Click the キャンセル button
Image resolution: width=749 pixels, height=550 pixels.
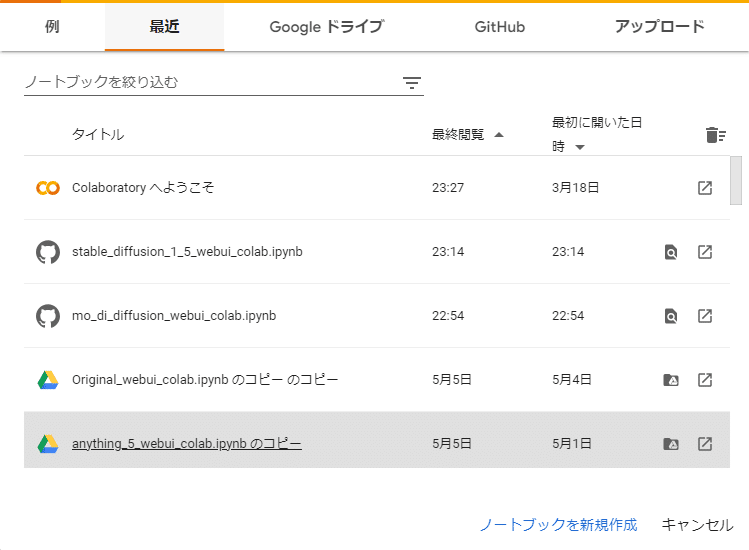tap(697, 525)
